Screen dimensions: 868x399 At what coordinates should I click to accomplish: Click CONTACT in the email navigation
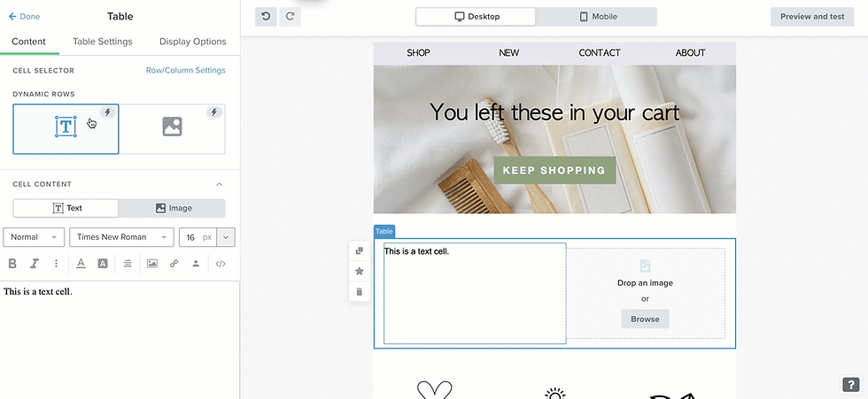(x=600, y=53)
